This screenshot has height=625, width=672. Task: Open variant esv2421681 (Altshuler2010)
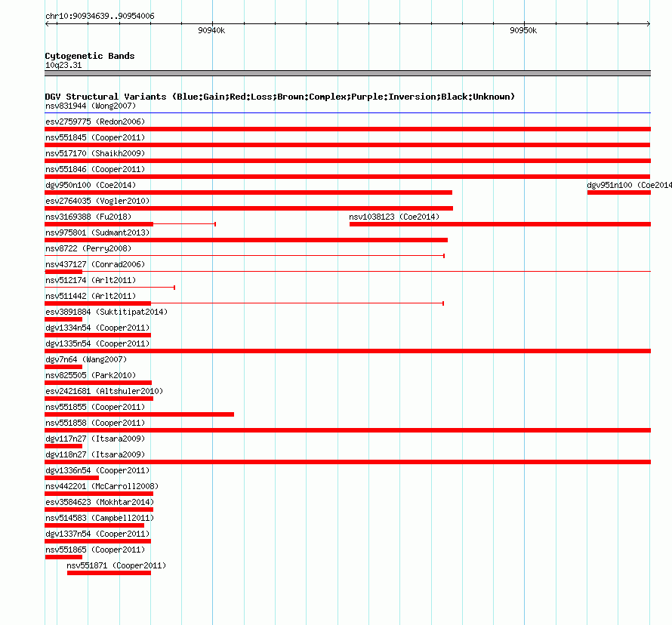point(104,391)
